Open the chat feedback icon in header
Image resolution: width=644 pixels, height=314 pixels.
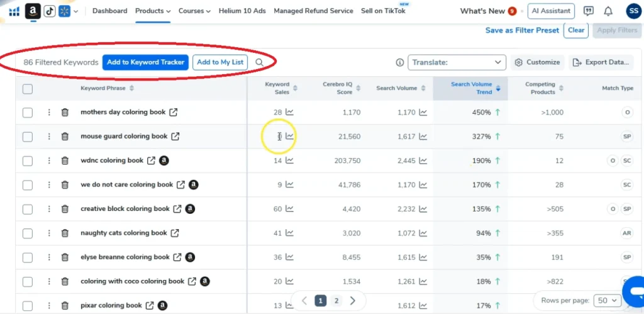pyautogui.click(x=589, y=11)
